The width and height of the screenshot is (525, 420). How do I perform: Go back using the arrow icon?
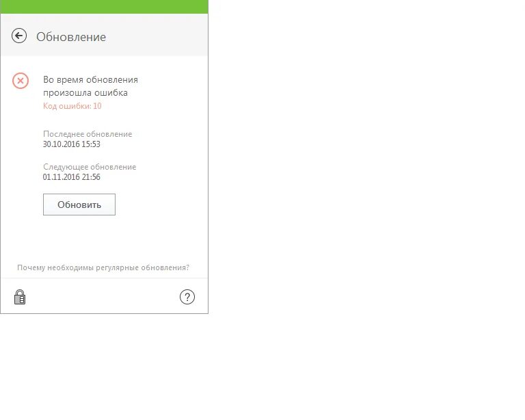pos(19,36)
